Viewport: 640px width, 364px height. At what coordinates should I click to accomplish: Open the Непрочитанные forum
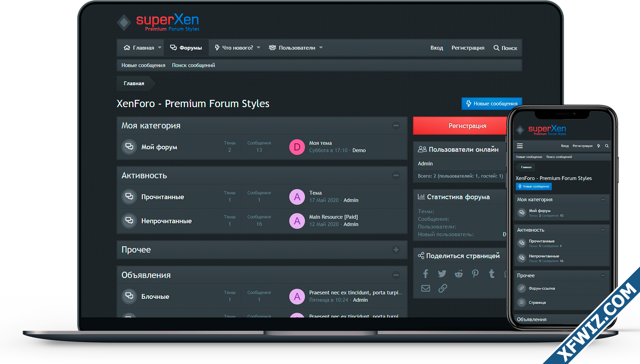pyautogui.click(x=166, y=221)
